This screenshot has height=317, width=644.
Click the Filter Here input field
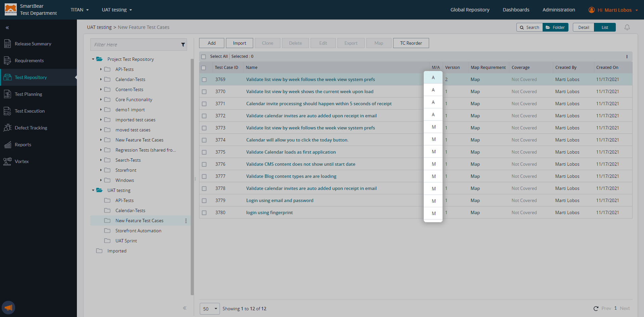[139, 44]
